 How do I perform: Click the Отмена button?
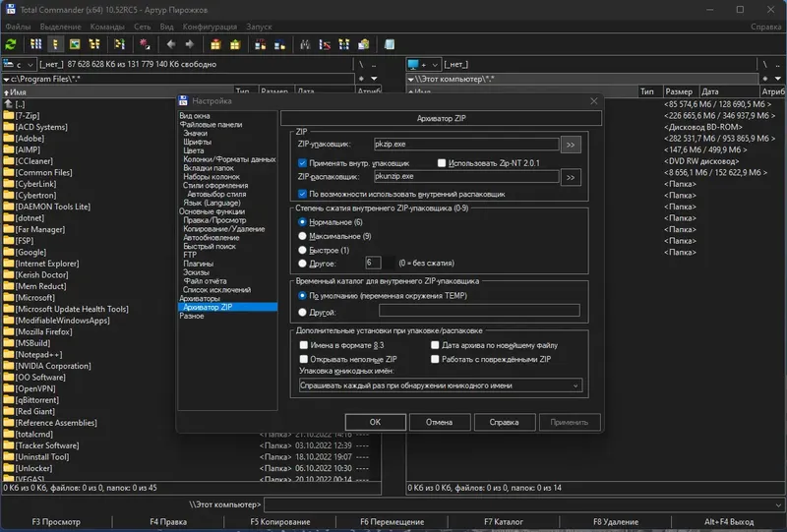(x=439, y=422)
